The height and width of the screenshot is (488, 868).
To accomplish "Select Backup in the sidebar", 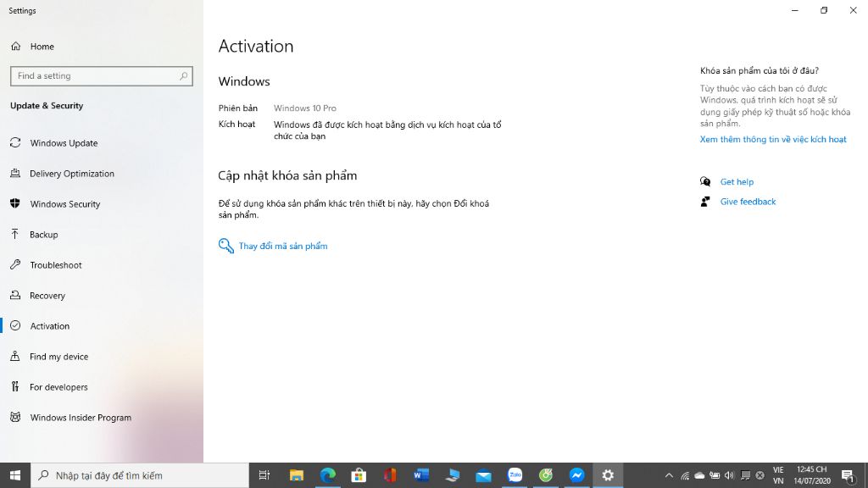I will pyautogui.click(x=34, y=234).
